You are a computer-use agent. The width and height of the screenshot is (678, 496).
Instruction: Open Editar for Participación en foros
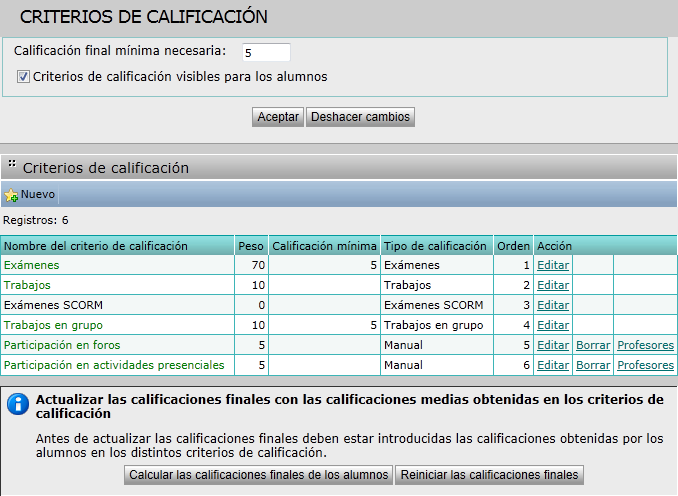553,345
